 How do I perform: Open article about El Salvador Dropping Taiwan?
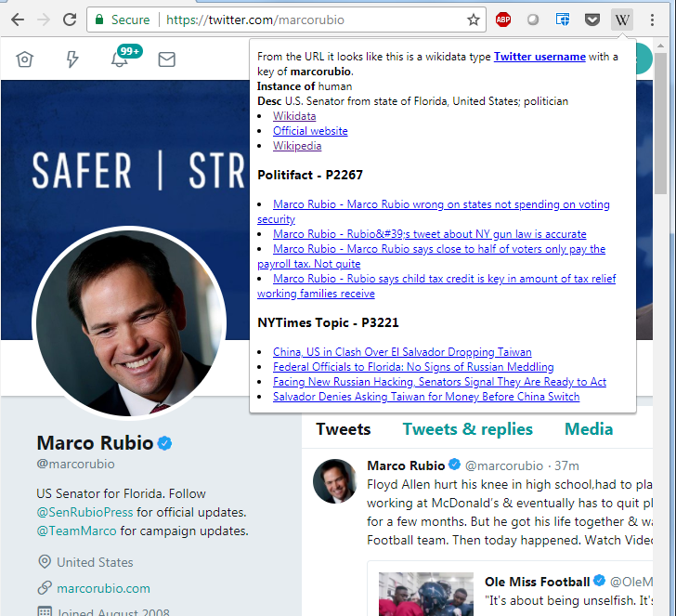(402, 352)
